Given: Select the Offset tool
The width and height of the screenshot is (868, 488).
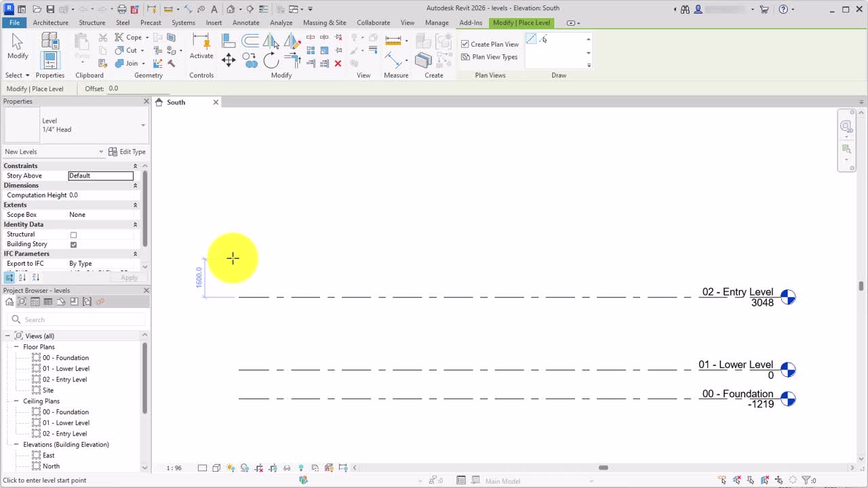Looking at the screenshot, I should (250, 41).
